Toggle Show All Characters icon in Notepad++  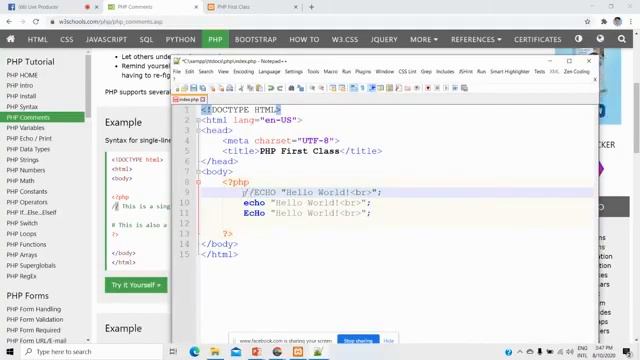coord(362,88)
